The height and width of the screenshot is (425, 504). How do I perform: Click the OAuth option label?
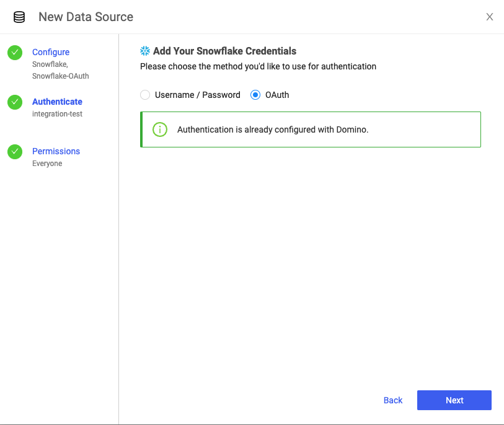coord(277,95)
